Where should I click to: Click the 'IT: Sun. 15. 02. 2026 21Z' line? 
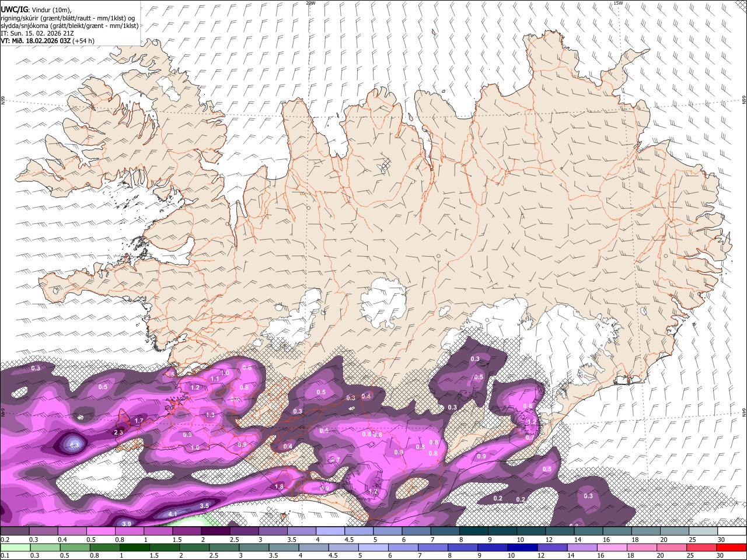[37, 33]
